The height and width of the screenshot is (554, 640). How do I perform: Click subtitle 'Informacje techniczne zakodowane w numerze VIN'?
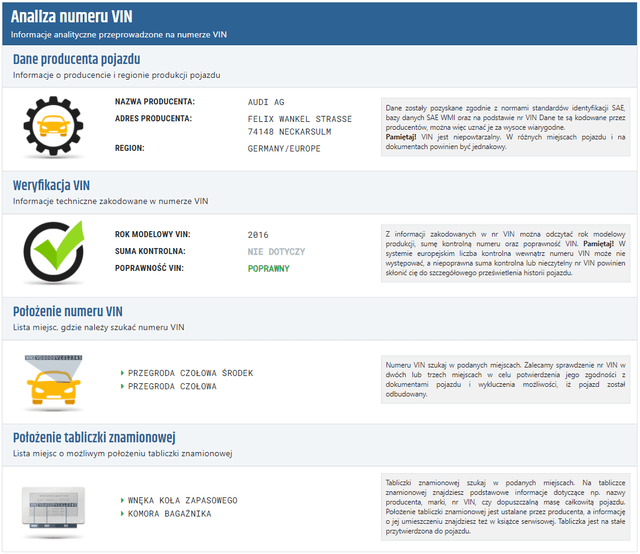pyautogui.click(x=110, y=201)
